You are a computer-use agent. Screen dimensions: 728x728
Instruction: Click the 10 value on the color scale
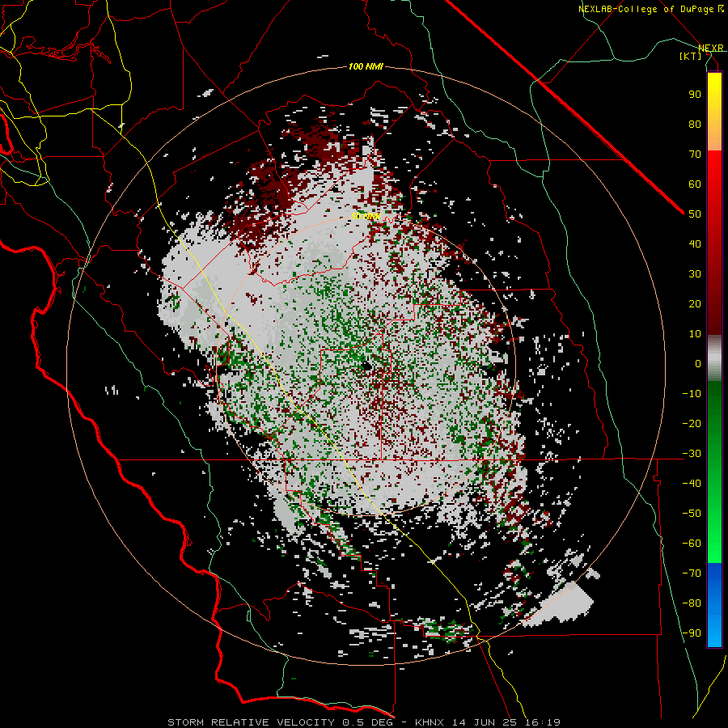point(695,334)
